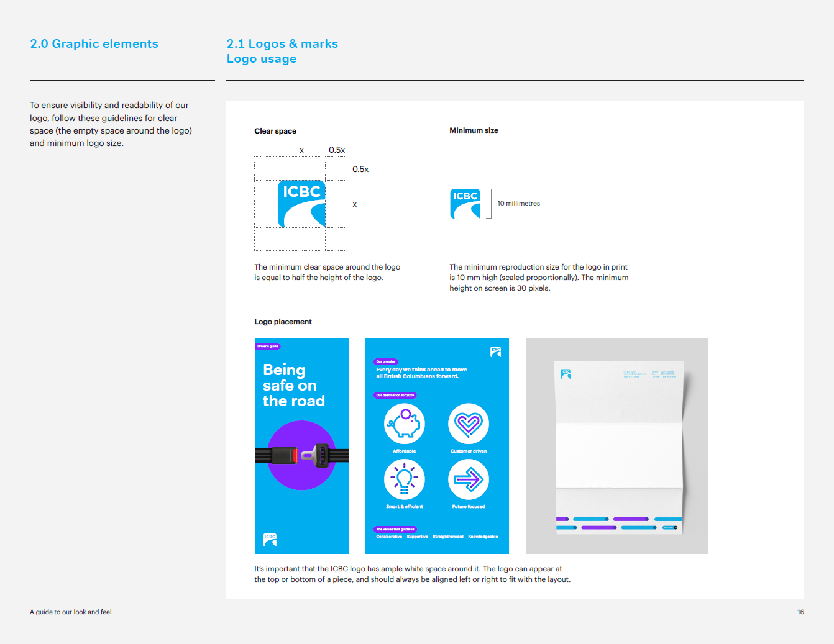834x644 pixels.
Task: Click the "The values that guide us" tag
Action: coord(395,529)
